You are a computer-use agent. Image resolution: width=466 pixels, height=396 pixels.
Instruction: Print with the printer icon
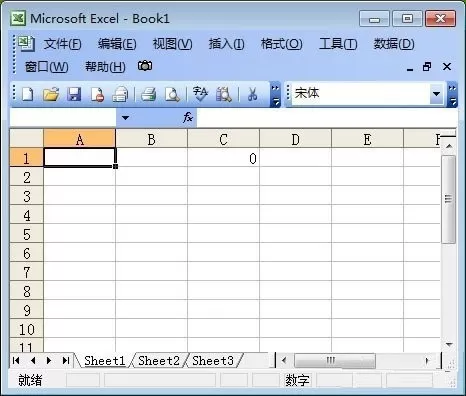148,94
